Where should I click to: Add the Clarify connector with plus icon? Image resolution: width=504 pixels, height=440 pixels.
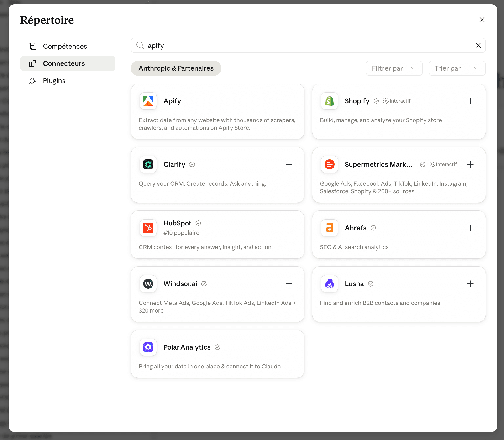289,164
